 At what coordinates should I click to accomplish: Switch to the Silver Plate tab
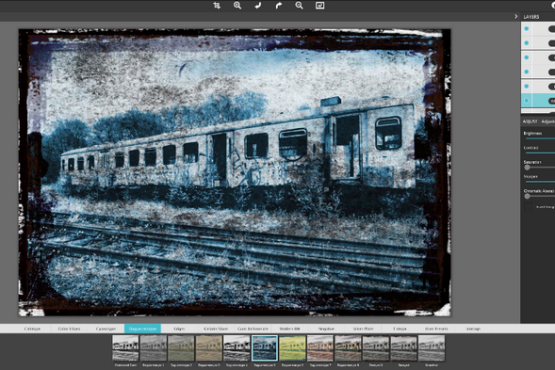coord(363,329)
